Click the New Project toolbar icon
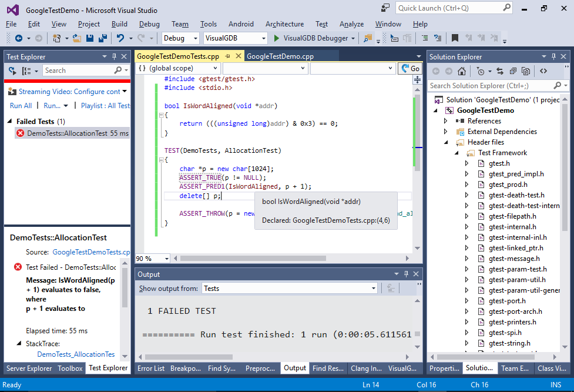The width and height of the screenshot is (574, 392). [57, 38]
